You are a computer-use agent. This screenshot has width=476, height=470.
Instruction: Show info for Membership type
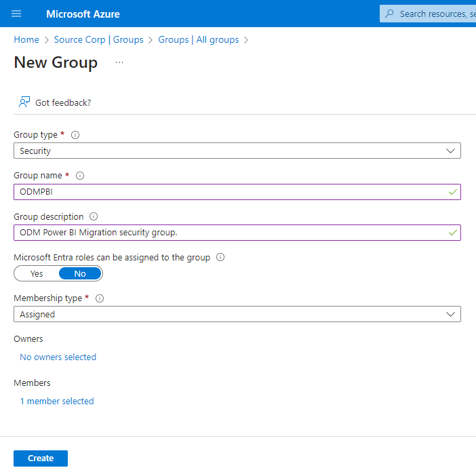coord(100,298)
